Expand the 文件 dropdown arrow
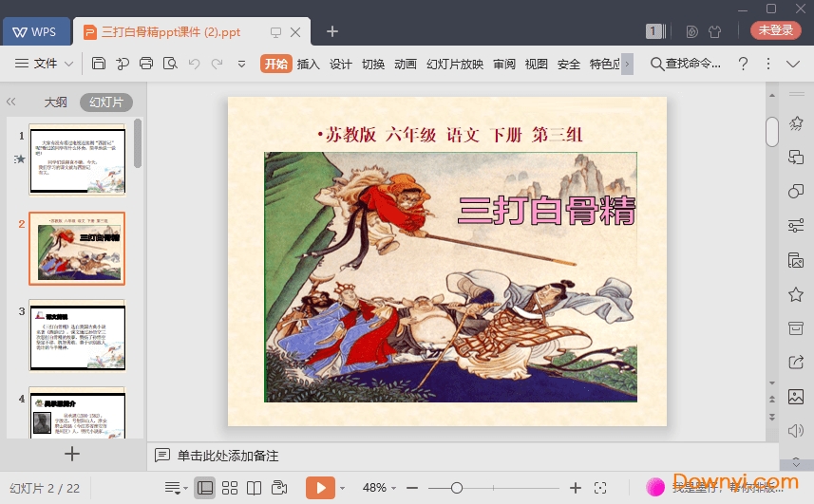Image resolution: width=814 pixels, height=504 pixels. coord(68,64)
